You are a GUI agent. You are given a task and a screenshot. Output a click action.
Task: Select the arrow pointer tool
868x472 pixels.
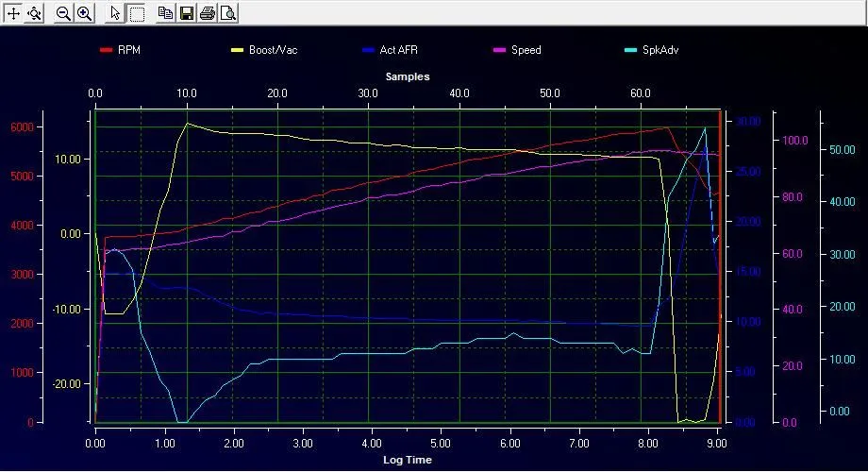click(x=115, y=13)
